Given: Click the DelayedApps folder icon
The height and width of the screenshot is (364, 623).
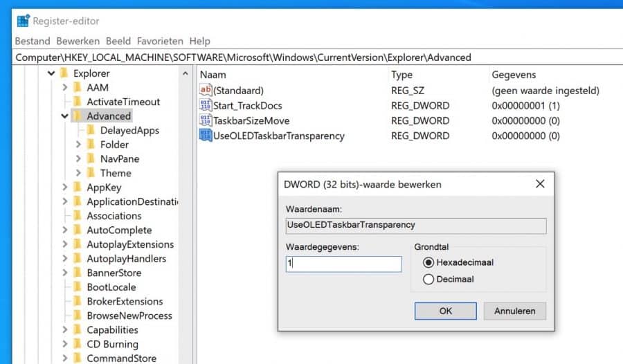Looking at the screenshot, I should 91,130.
